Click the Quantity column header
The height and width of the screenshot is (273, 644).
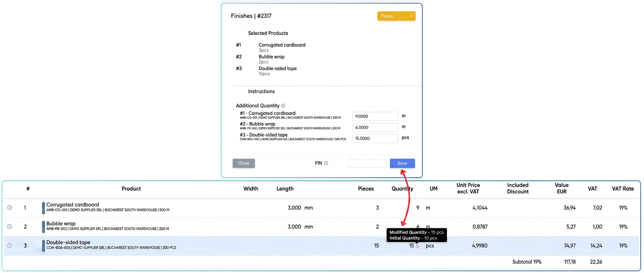click(402, 188)
